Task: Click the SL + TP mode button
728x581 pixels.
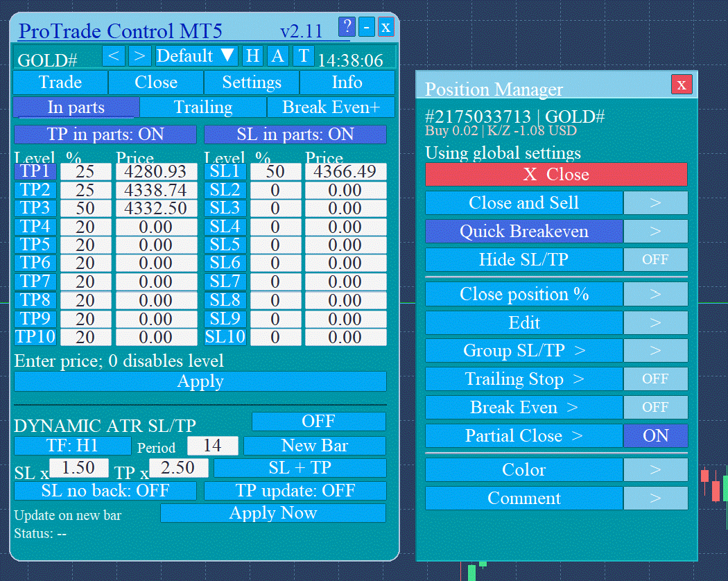Action: coord(300,468)
